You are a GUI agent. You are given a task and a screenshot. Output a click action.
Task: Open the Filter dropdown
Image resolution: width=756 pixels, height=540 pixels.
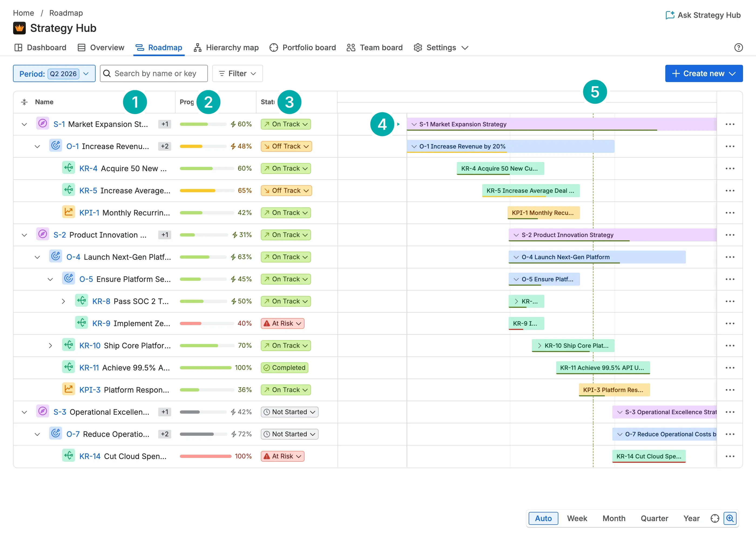(237, 73)
